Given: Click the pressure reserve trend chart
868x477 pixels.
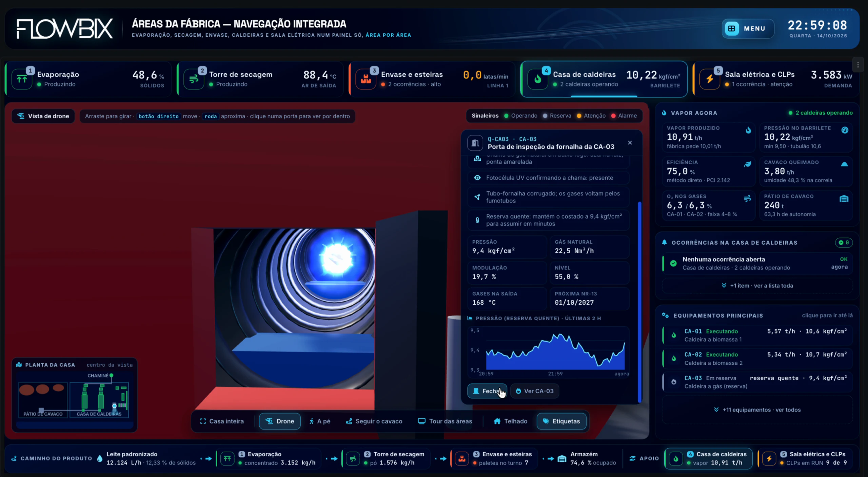Looking at the screenshot, I should coord(548,352).
